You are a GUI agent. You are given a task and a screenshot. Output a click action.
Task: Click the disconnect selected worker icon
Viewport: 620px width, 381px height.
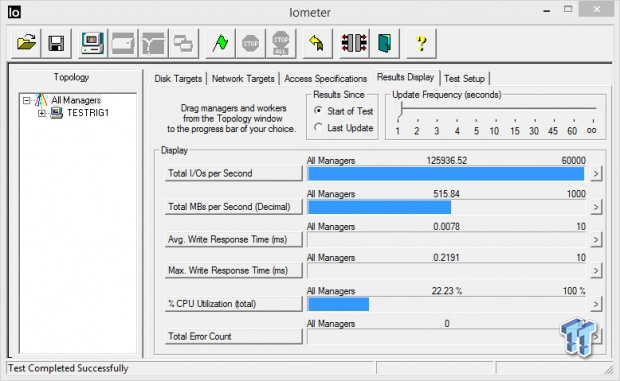pos(354,43)
